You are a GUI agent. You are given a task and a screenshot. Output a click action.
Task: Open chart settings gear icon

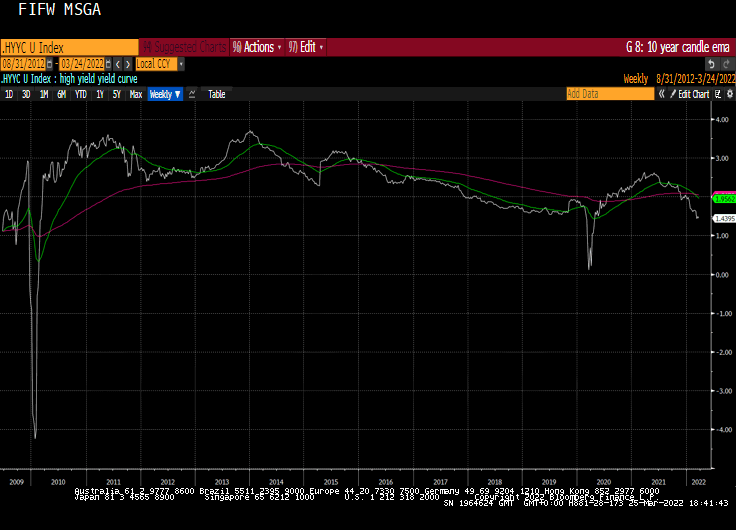(x=729, y=94)
